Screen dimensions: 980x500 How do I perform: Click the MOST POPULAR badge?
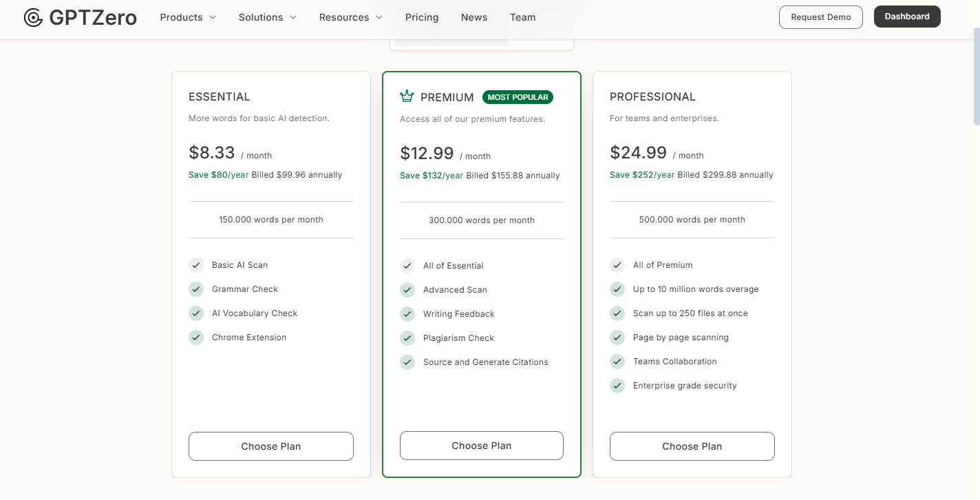pos(518,97)
